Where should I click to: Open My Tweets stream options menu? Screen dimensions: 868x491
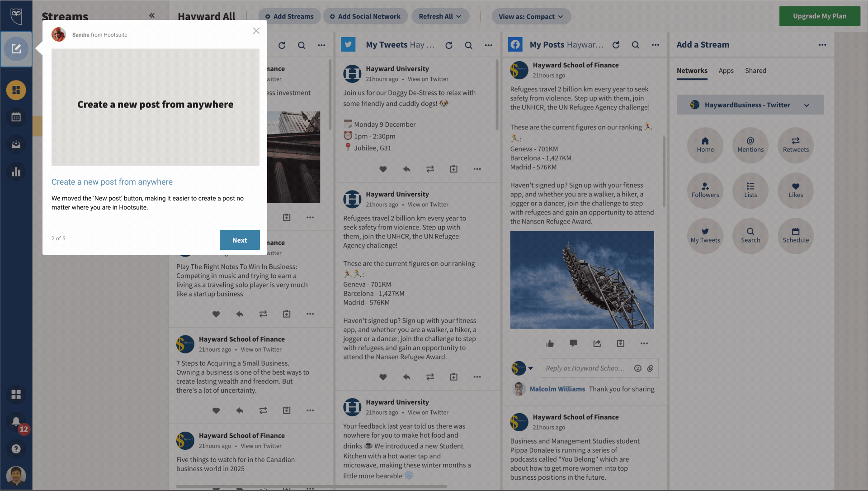coord(489,45)
